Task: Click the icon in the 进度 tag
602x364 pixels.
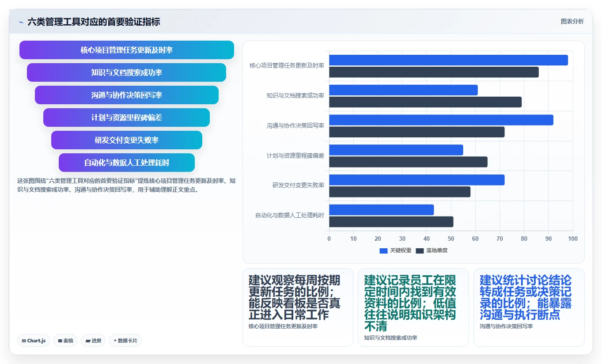Action: pyautogui.click(x=88, y=341)
